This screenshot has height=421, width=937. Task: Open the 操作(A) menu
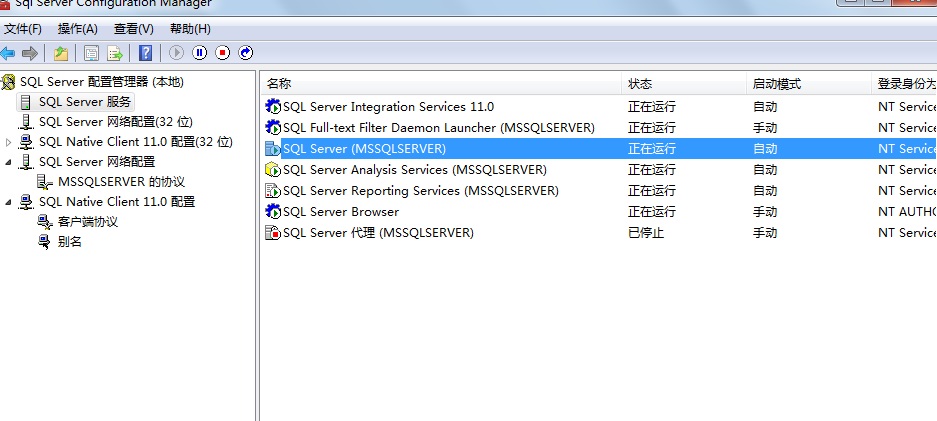pyautogui.click(x=78, y=29)
